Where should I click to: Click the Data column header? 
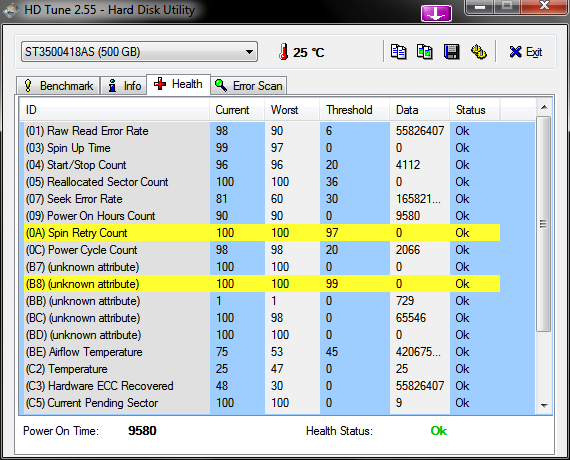420,110
